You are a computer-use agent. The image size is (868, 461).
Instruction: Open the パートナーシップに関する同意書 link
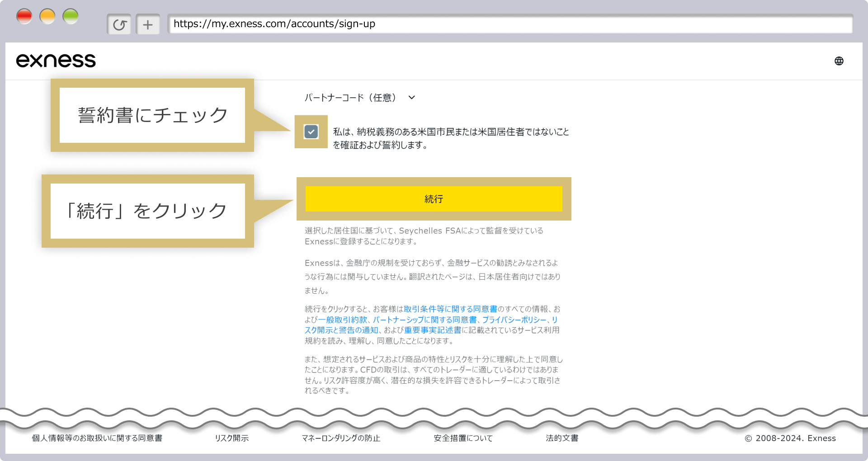(425, 320)
